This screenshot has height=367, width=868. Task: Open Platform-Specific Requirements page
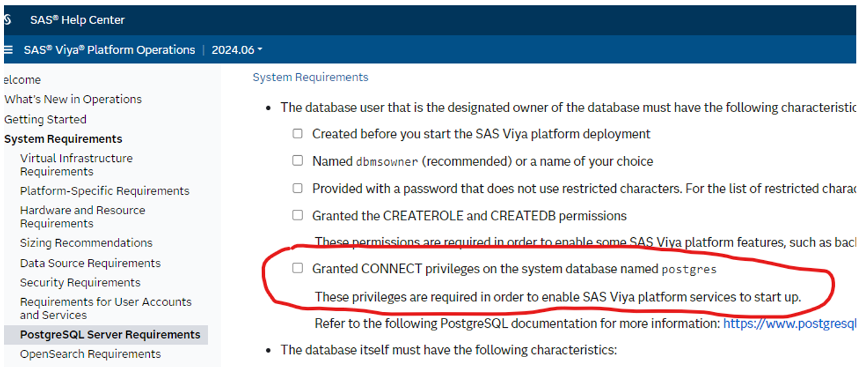(105, 191)
